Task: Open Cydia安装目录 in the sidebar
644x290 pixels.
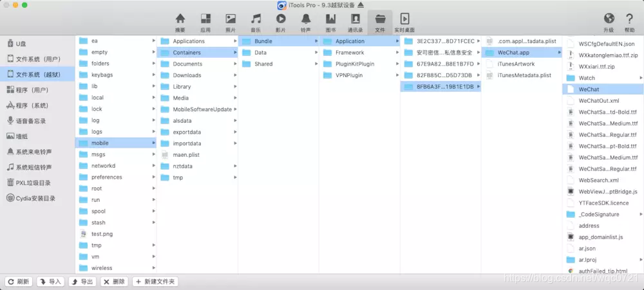Action: point(38,198)
